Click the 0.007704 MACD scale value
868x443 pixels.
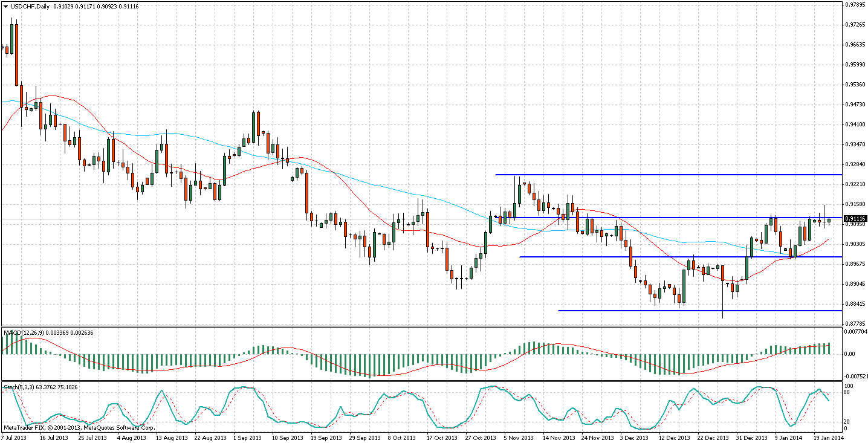click(856, 332)
